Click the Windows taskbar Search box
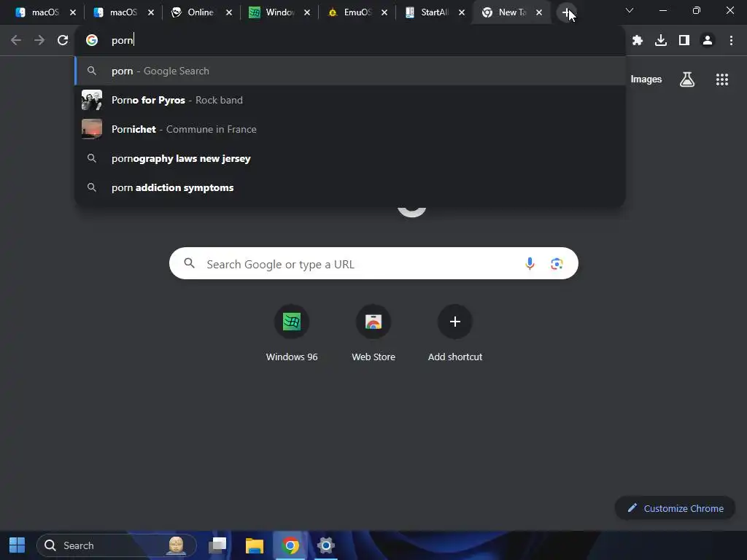Screen dimensions: 747x560 click(x=116, y=545)
